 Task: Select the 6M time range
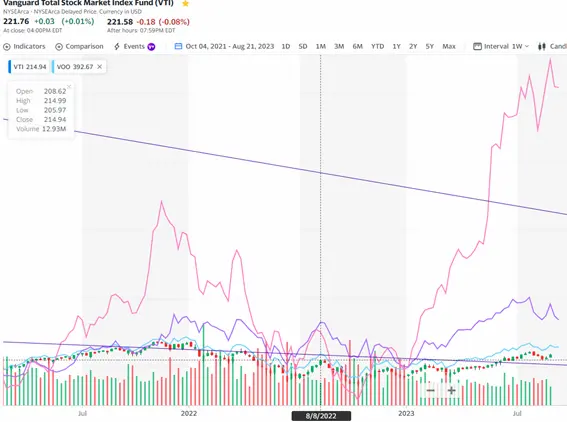[357, 46]
